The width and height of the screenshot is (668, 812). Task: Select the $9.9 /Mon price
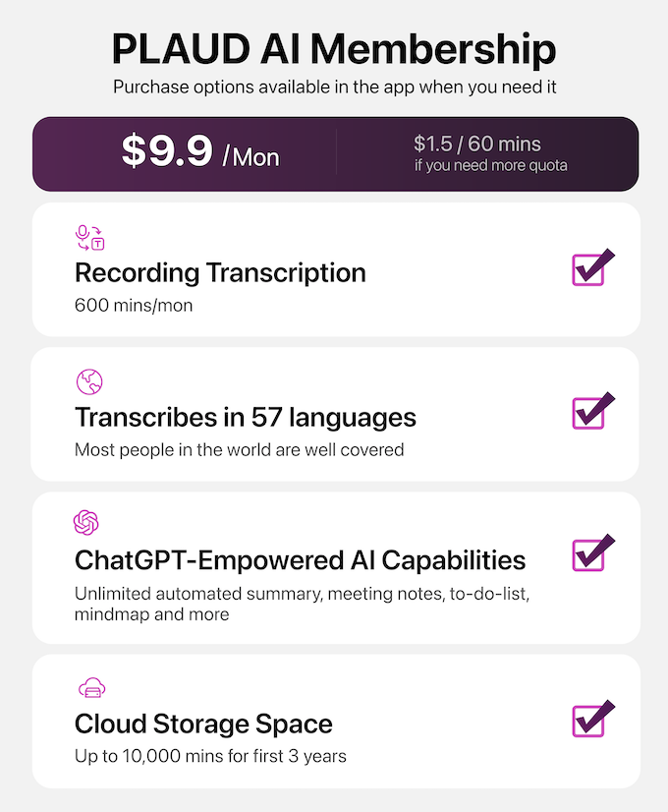point(200,151)
